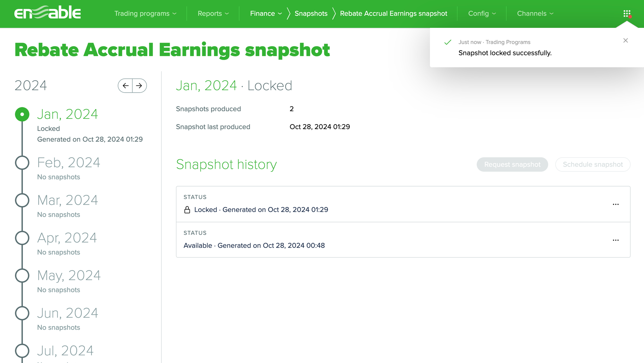Open the apps grid icon

pyautogui.click(x=627, y=14)
